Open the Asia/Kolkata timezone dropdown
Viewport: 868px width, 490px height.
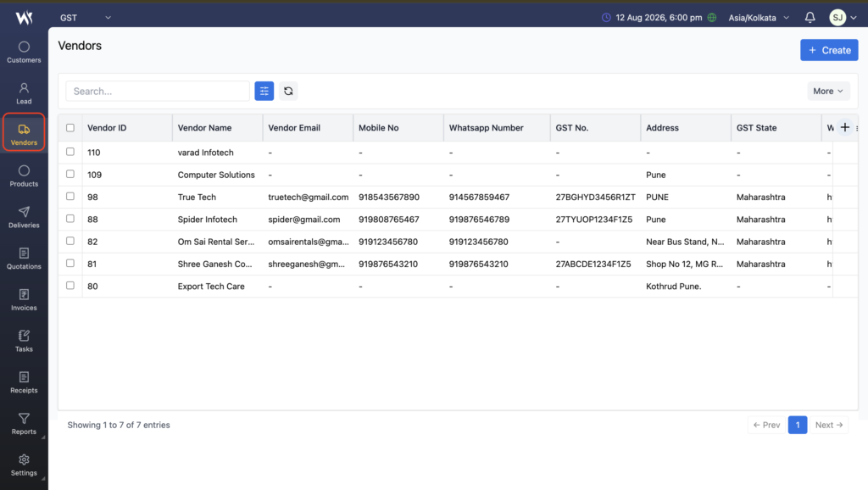[759, 18]
